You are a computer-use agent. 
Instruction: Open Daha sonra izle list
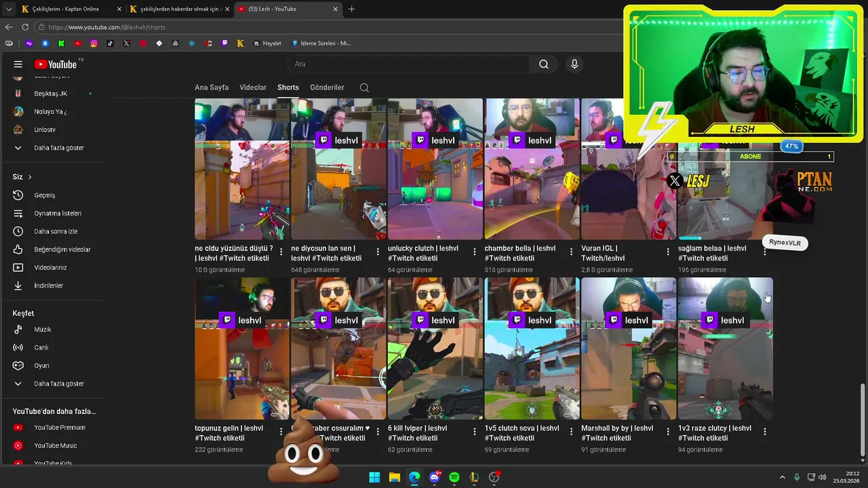[54, 231]
